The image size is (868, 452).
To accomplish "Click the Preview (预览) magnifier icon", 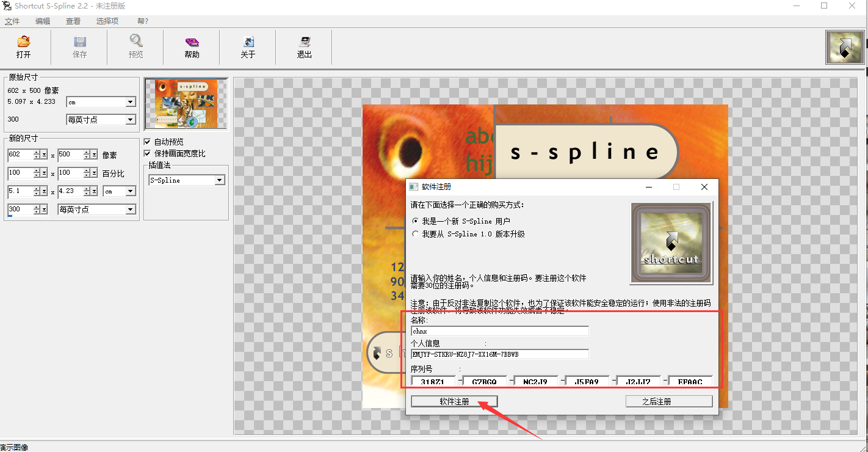I will [x=136, y=42].
